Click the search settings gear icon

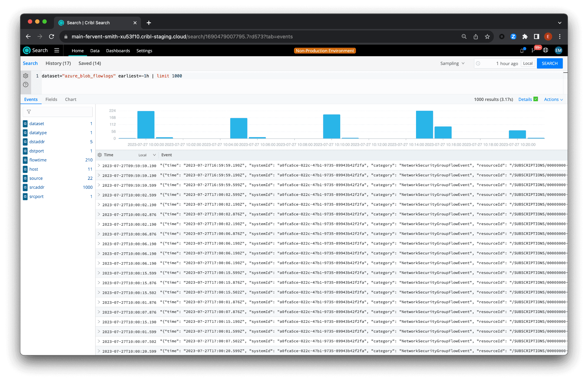(26, 76)
